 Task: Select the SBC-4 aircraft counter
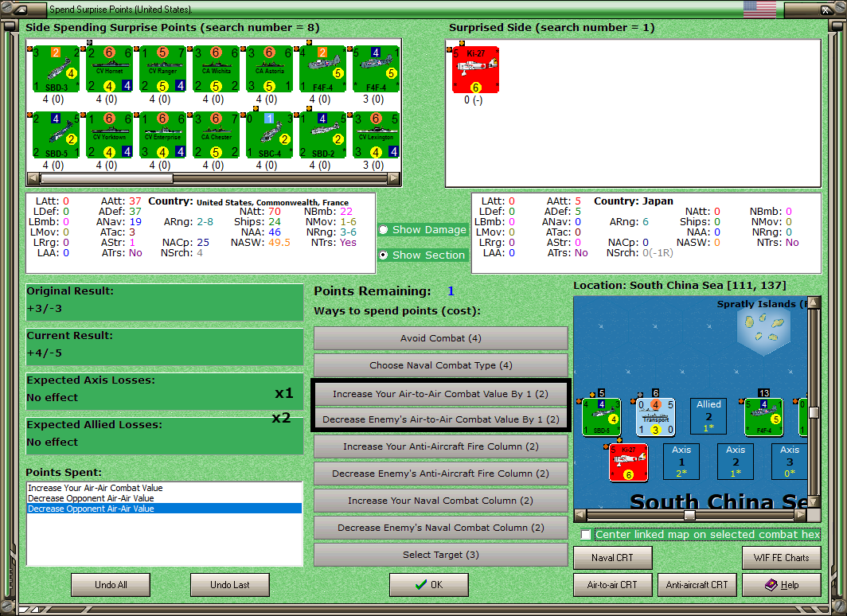[270, 135]
